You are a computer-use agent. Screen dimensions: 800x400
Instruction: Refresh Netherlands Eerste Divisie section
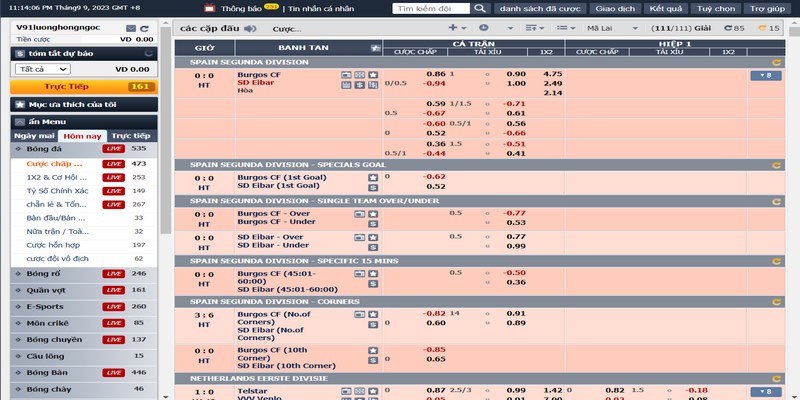click(777, 379)
